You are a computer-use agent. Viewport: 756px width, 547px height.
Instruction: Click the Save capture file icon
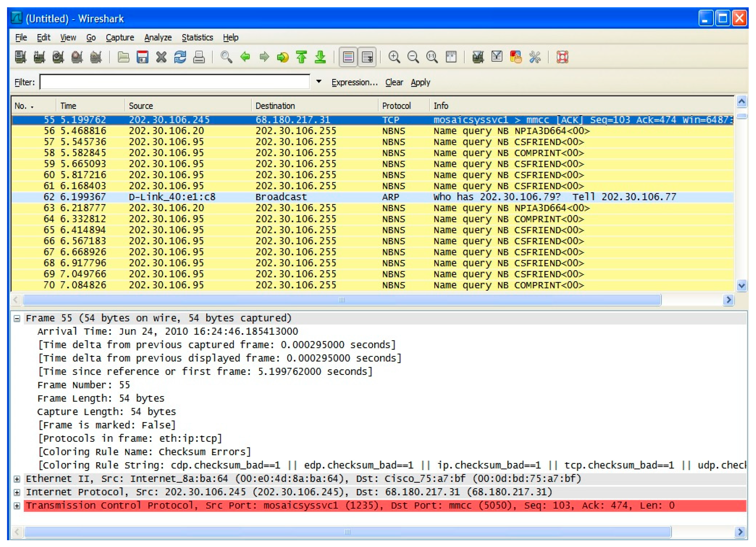142,57
